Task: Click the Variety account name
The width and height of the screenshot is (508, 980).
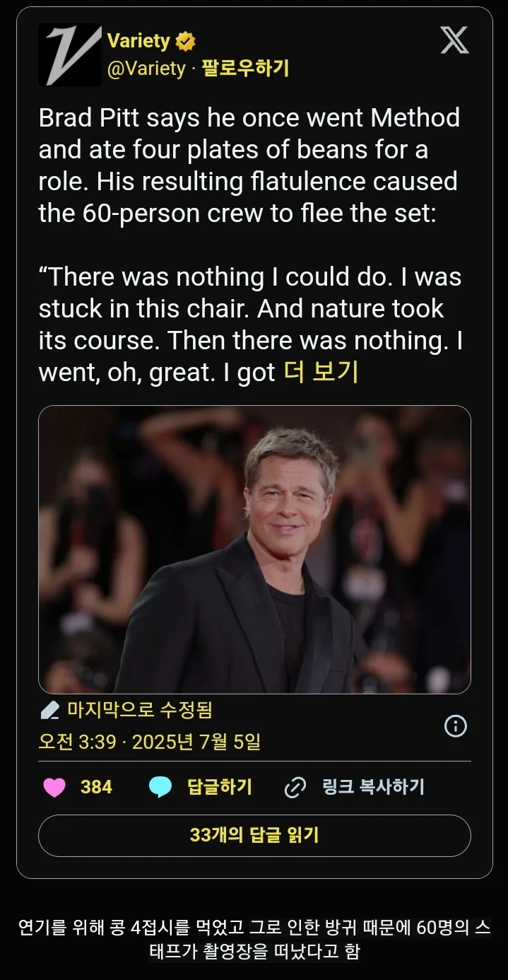Action: [x=138, y=42]
